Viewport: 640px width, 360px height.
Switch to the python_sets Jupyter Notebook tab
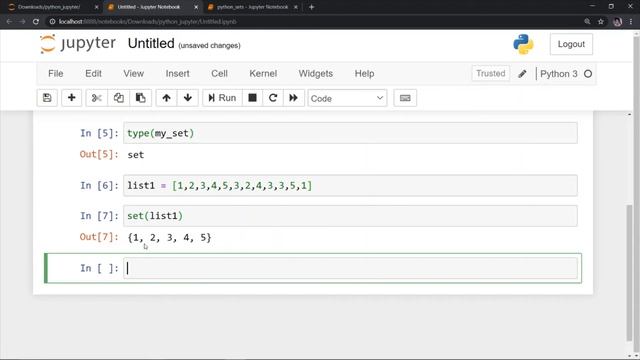tap(252, 7)
